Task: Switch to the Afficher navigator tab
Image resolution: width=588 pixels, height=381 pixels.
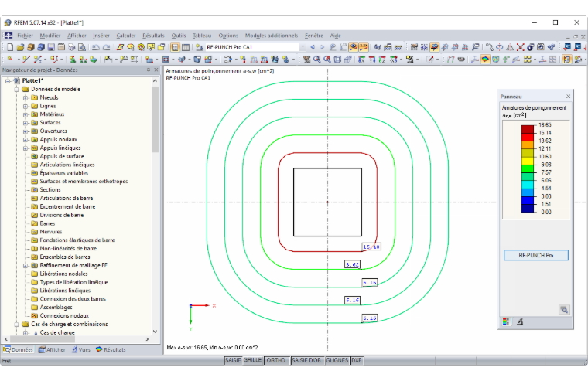Action: click(x=52, y=349)
